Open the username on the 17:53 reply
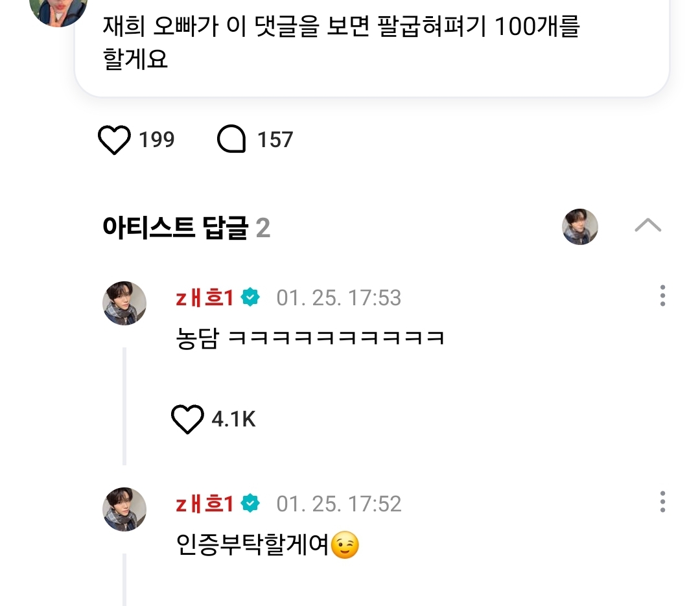This screenshot has height=606, width=700. tap(204, 298)
